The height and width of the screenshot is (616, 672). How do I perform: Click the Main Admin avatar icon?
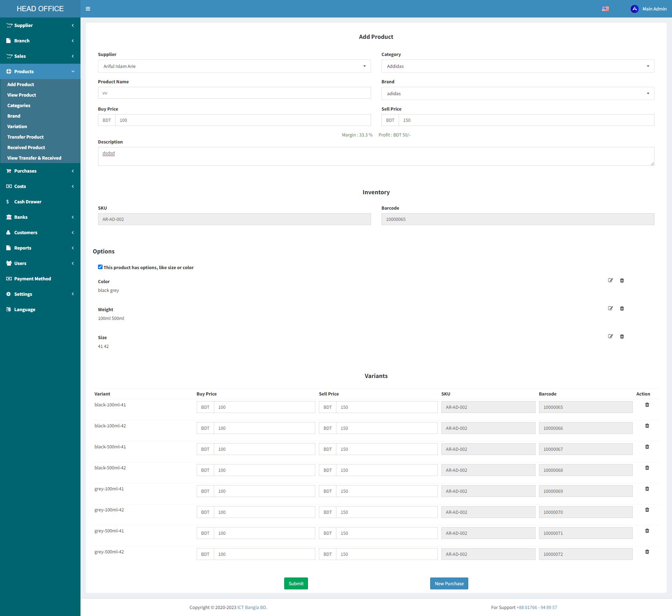point(634,9)
